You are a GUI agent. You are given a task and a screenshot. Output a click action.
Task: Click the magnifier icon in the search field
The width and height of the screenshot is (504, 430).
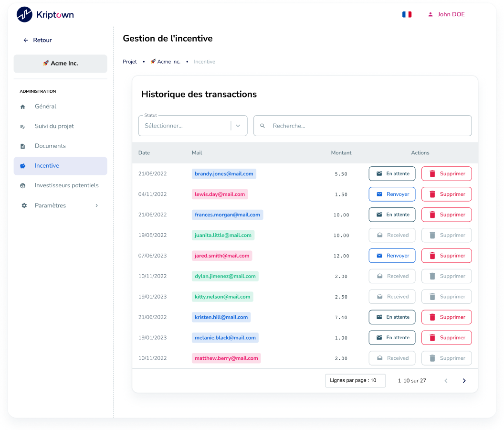coord(262,126)
